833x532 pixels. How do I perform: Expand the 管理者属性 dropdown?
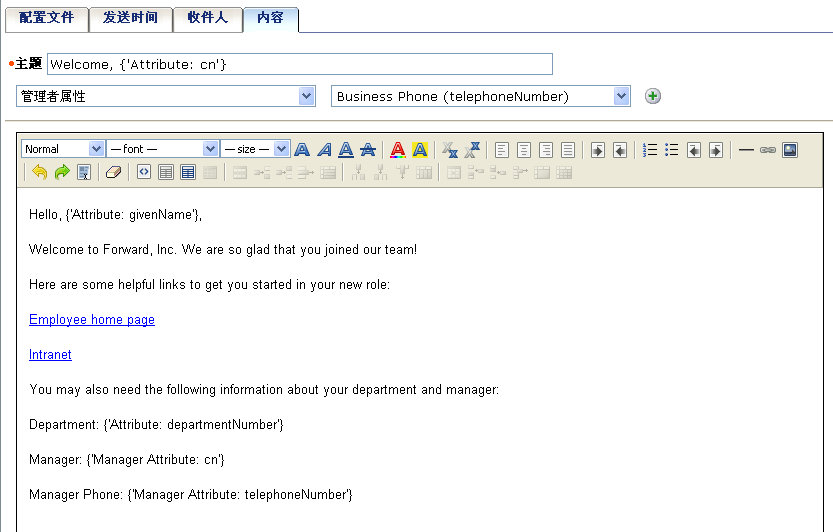(x=166, y=96)
